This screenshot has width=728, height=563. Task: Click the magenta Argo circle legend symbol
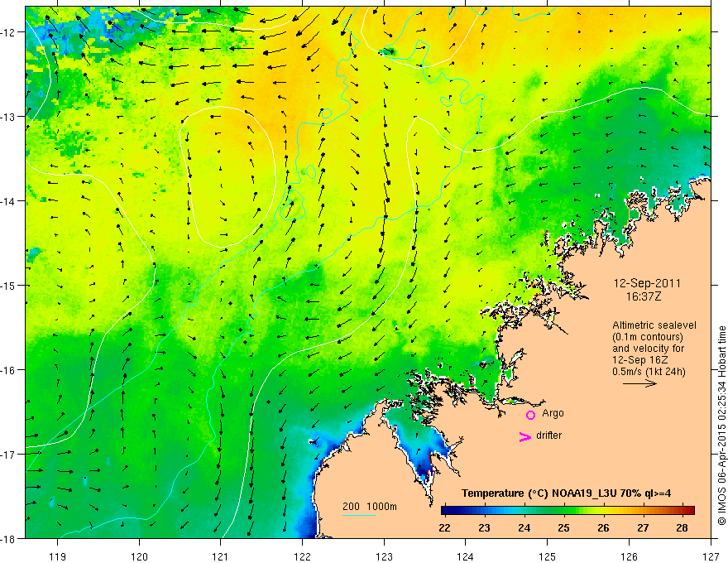pyautogui.click(x=530, y=415)
